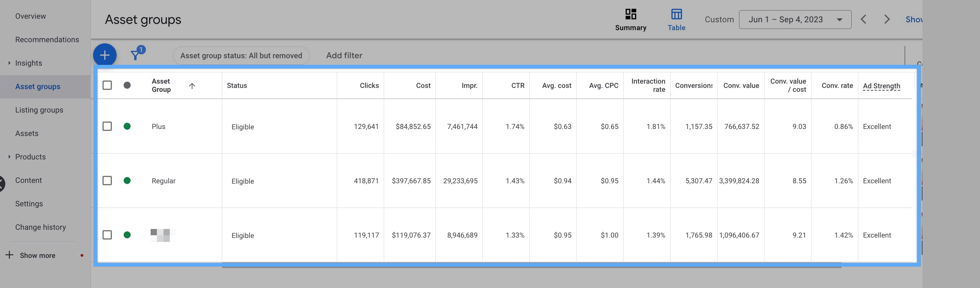This screenshot has height=288, width=980.
Task: Click the Avg. cost column header
Action: click(x=557, y=86)
